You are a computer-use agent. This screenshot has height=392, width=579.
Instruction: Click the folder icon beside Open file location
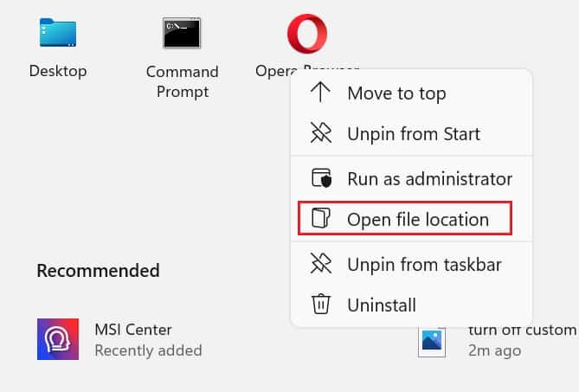pos(320,219)
